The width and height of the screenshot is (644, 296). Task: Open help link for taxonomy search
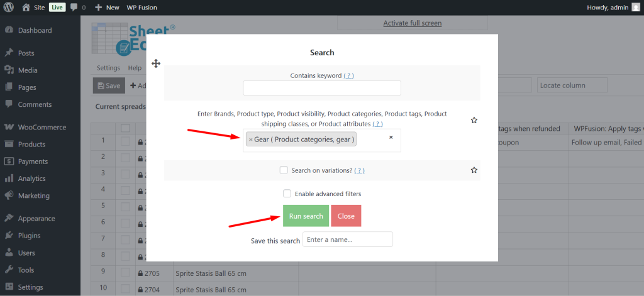coord(378,124)
